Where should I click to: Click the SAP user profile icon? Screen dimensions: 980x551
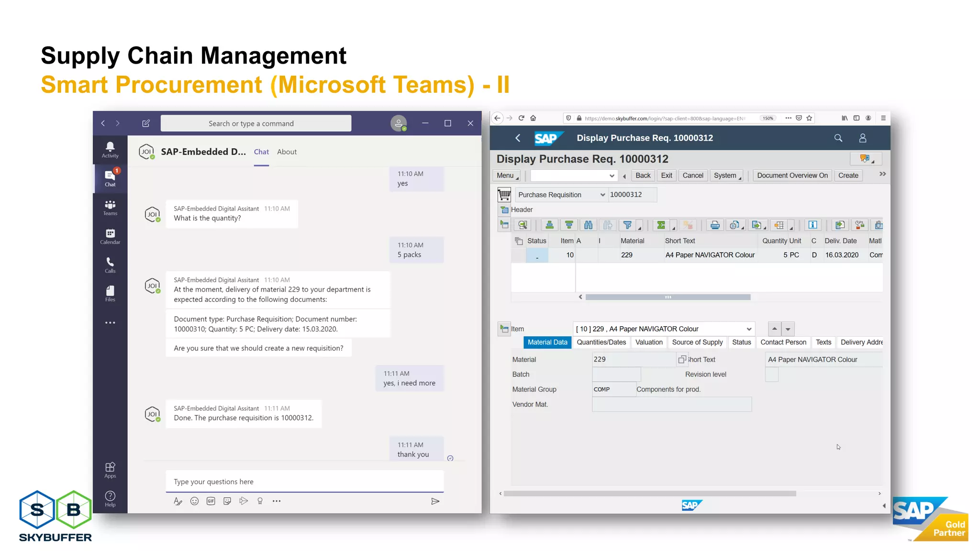863,138
